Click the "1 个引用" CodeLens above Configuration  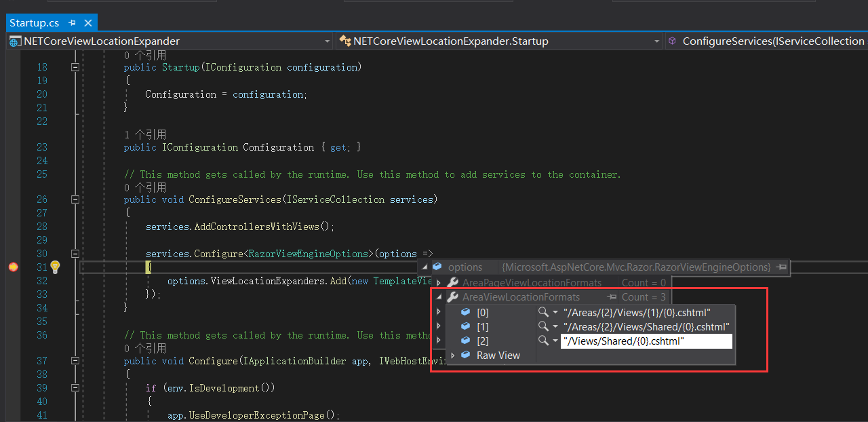pyautogui.click(x=145, y=134)
